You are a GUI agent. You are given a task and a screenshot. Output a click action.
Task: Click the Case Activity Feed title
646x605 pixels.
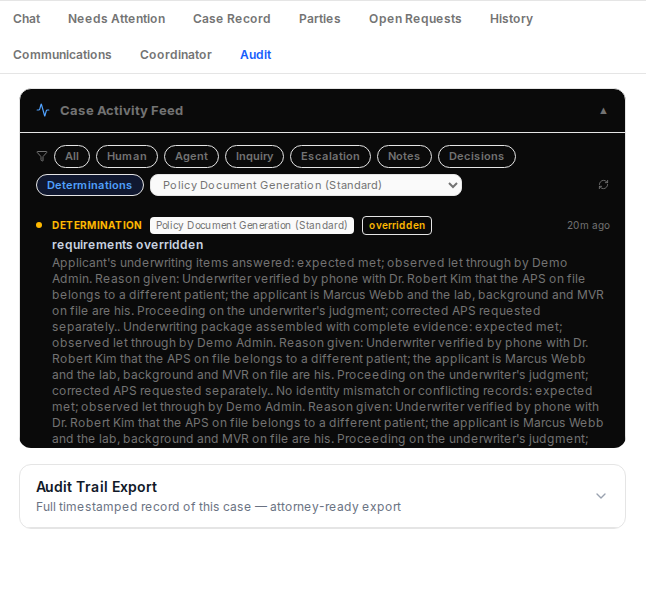click(122, 111)
